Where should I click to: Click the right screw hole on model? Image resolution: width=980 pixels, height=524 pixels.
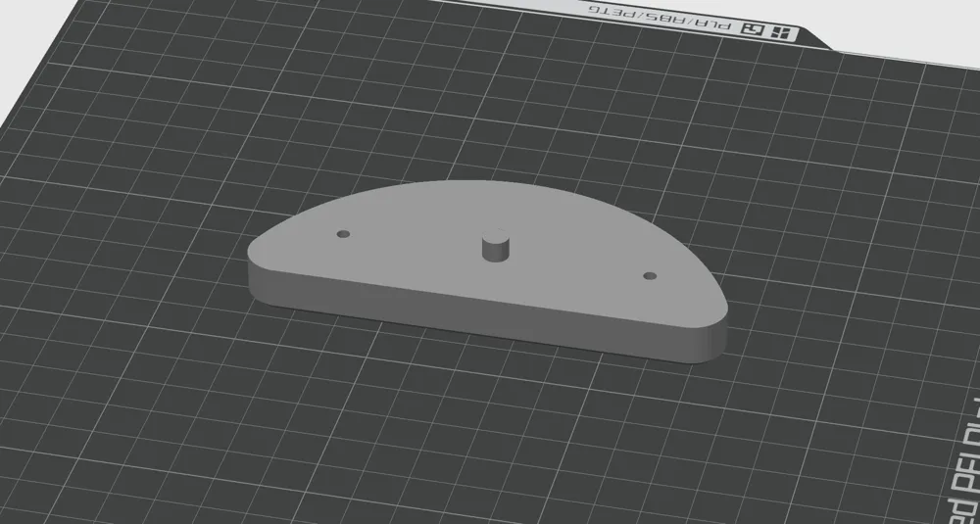tap(650, 275)
